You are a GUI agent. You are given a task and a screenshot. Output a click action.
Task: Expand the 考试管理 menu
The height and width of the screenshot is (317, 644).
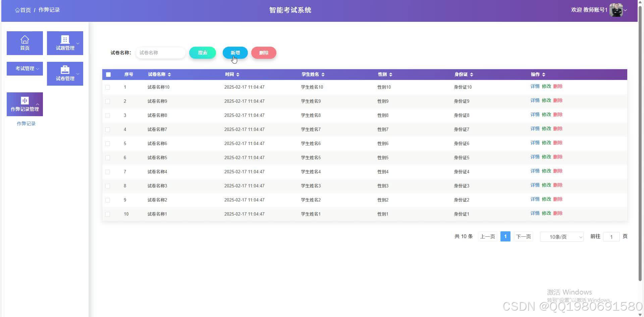pos(25,69)
